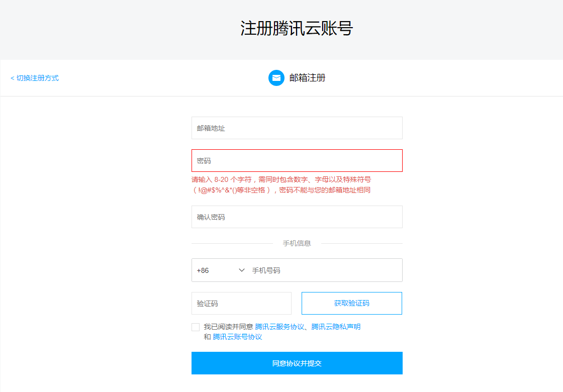
Task: Submit with 同意协议并提交 button
Action: pyautogui.click(x=297, y=363)
